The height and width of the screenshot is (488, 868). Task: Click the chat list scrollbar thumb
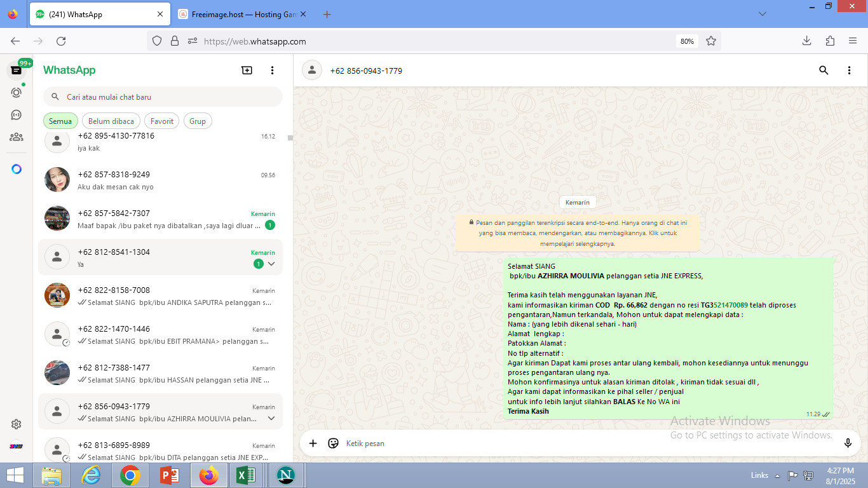pos(290,138)
